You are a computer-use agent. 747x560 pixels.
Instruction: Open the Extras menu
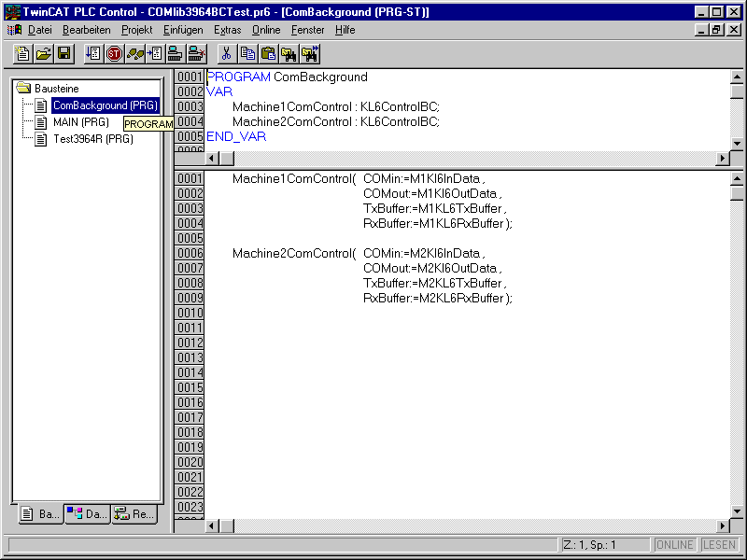[x=227, y=30]
